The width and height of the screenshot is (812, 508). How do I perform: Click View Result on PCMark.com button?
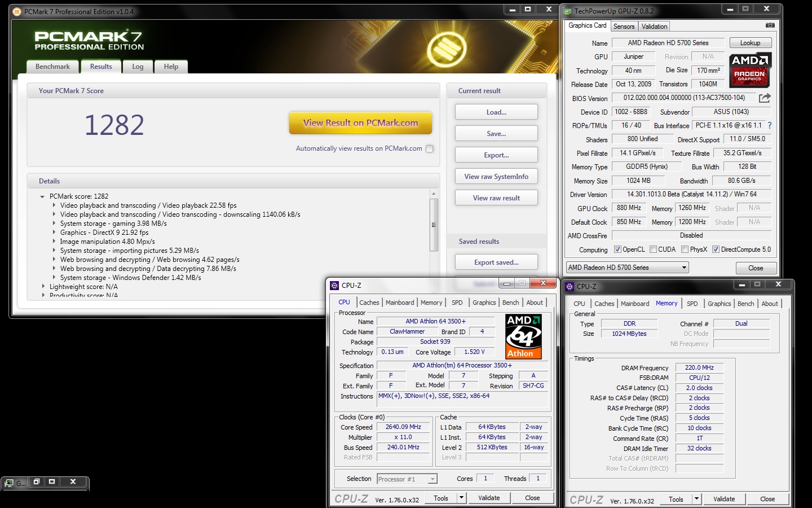[361, 123]
